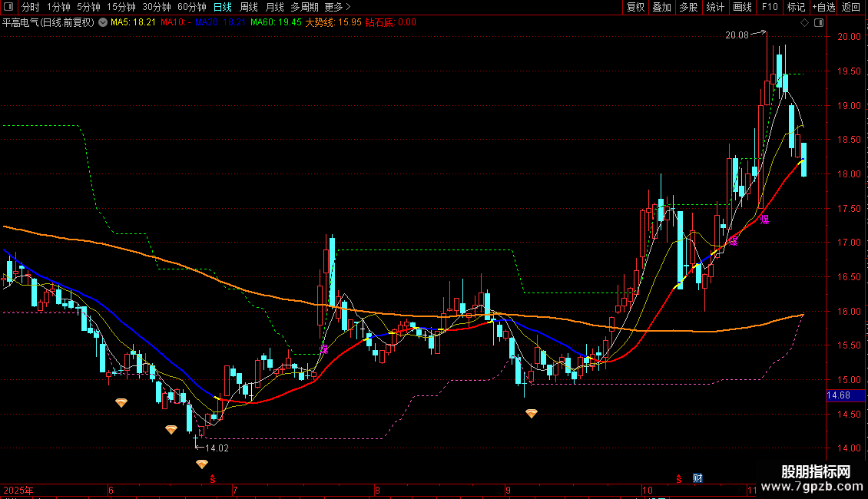Click the 19.00 price axis label
The width and height of the screenshot is (868, 499).
click(849, 106)
